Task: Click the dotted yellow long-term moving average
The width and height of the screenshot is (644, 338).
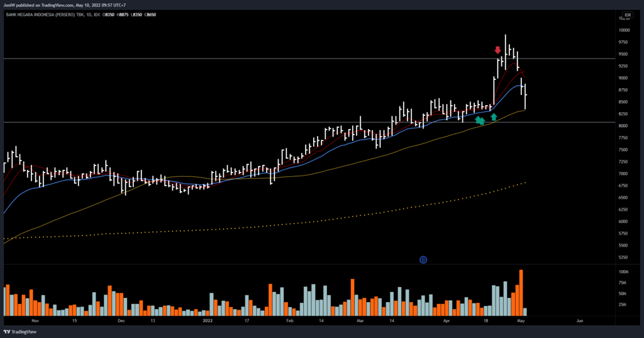Action: pos(314,221)
